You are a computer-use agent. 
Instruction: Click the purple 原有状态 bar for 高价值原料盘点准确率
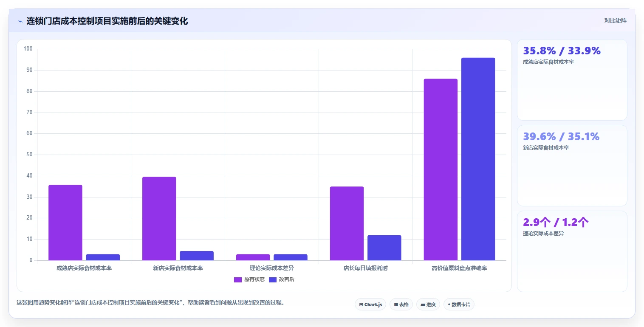[441, 169]
